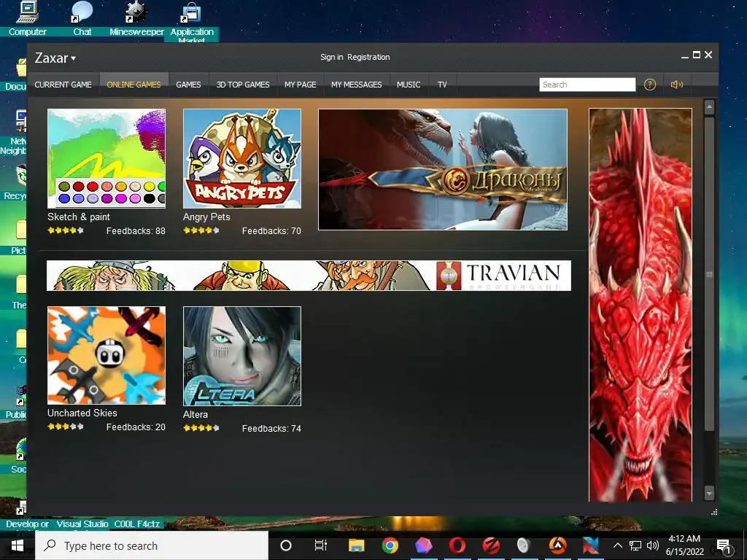Open the Travian browser game banner

click(309, 275)
